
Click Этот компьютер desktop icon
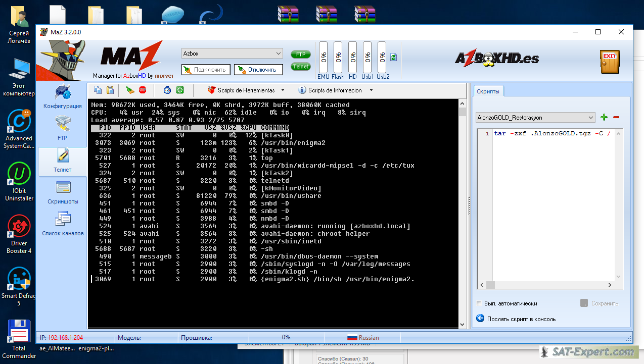coord(19,77)
